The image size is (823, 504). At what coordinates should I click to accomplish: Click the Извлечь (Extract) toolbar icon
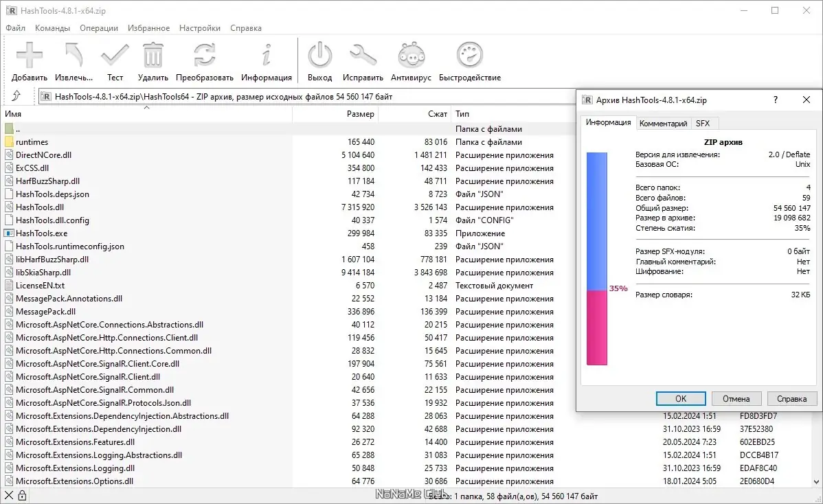point(74,55)
